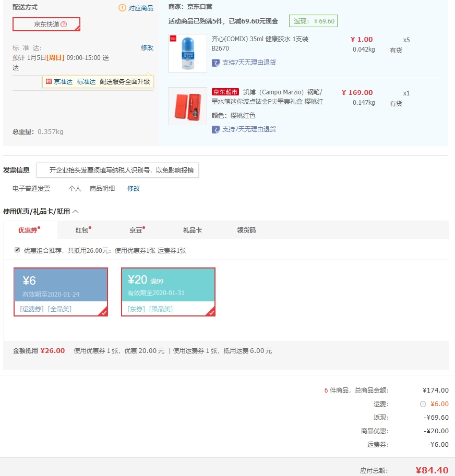Collapse the 使用优惠/礼品卡/抵用 section

coord(76,211)
